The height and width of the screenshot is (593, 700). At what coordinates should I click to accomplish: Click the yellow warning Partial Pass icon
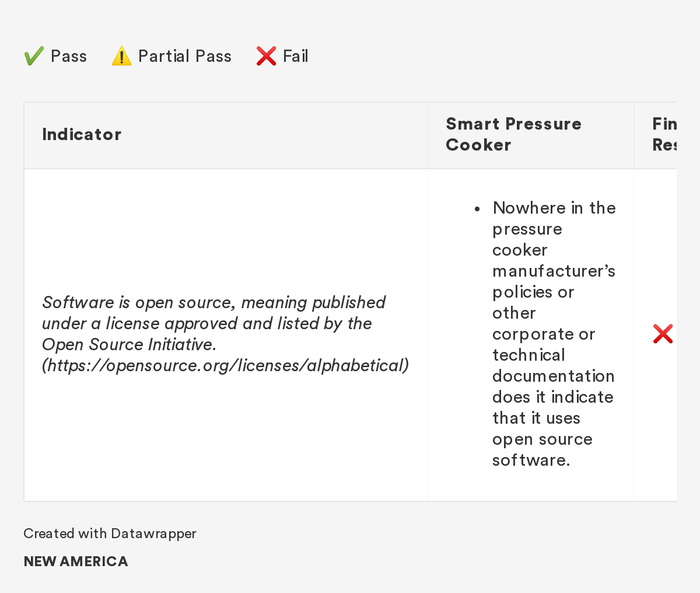pos(121,57)
